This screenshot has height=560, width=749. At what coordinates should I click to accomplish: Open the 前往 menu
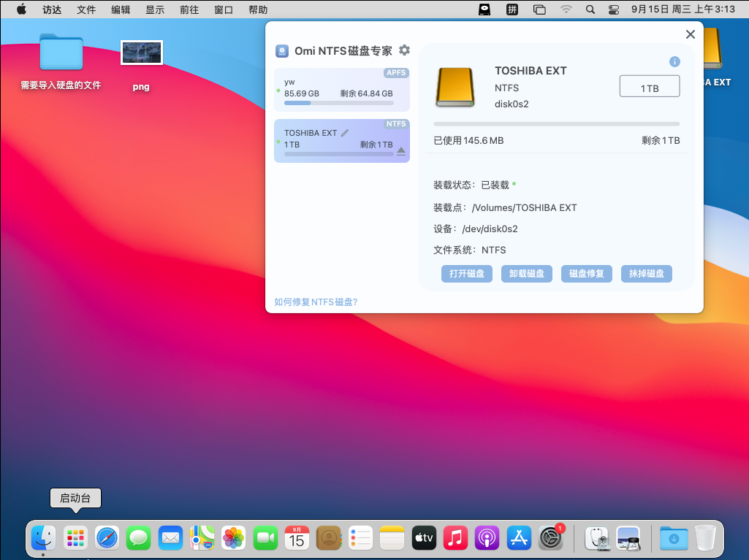point(189,9)
